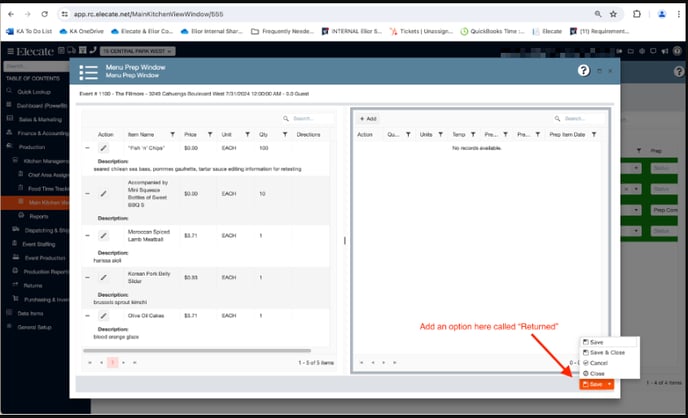
Task: Edit the Olive Oil Cakes row
Action: tap(103, 316)
